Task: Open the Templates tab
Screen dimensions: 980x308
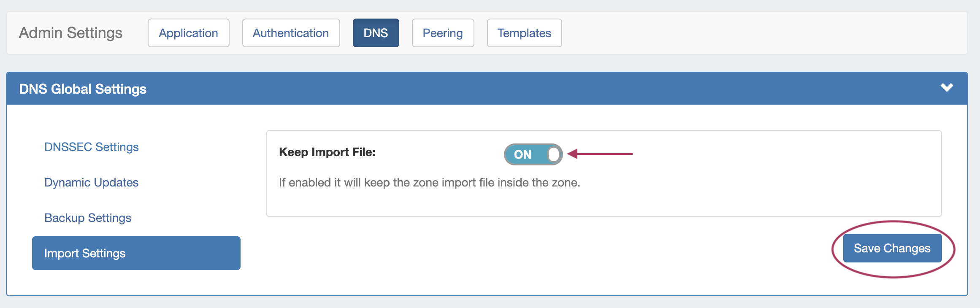Action: (x=524, y=33)
